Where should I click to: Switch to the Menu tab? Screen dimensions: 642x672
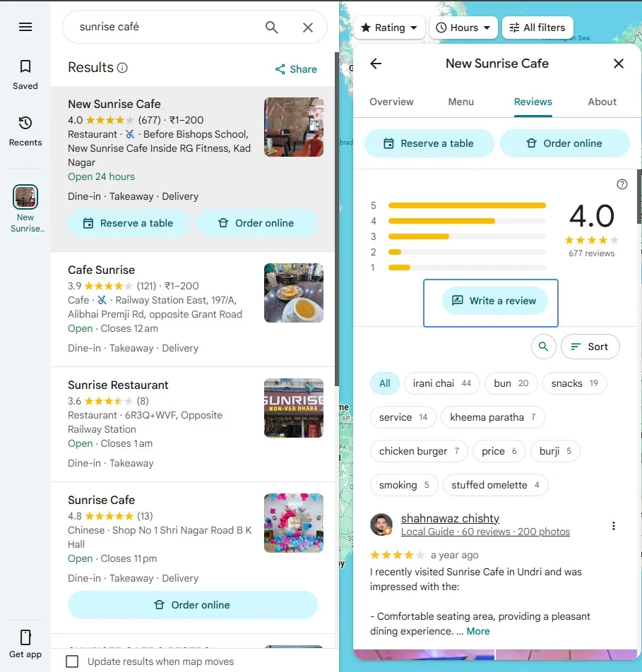tap(460, 102)
